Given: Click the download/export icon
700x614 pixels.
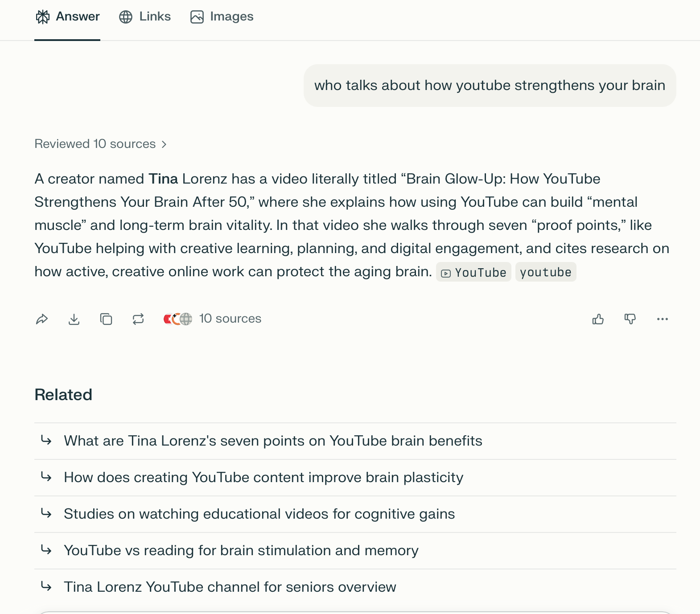Looking at the screenshot, I should pyautogui.click(x=74, y=319).
